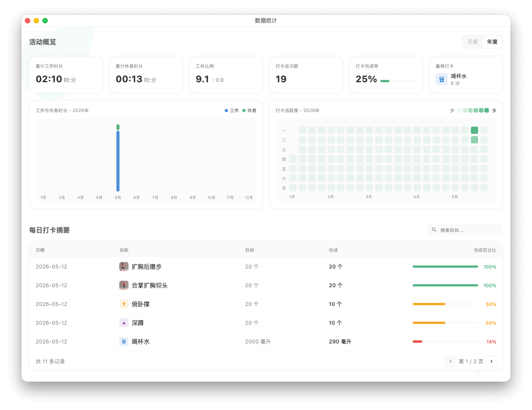Click the 打卡完成率 progress bar

[x=399, y=81]
